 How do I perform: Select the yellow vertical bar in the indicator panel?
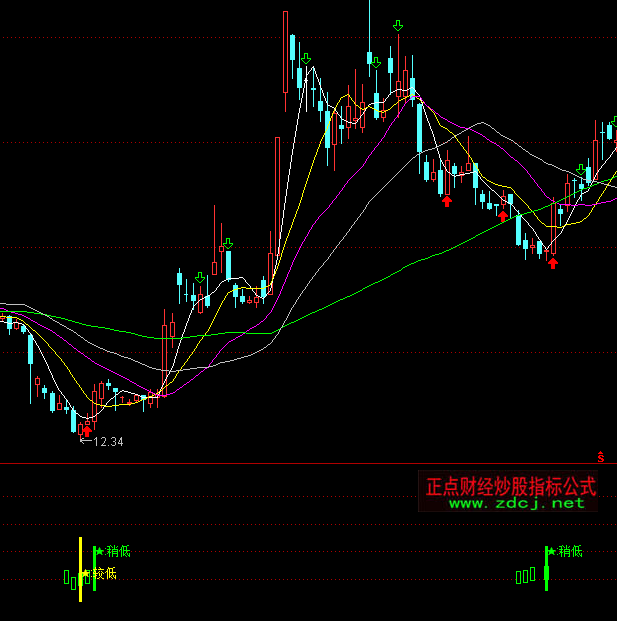click(x=80, y=569)
